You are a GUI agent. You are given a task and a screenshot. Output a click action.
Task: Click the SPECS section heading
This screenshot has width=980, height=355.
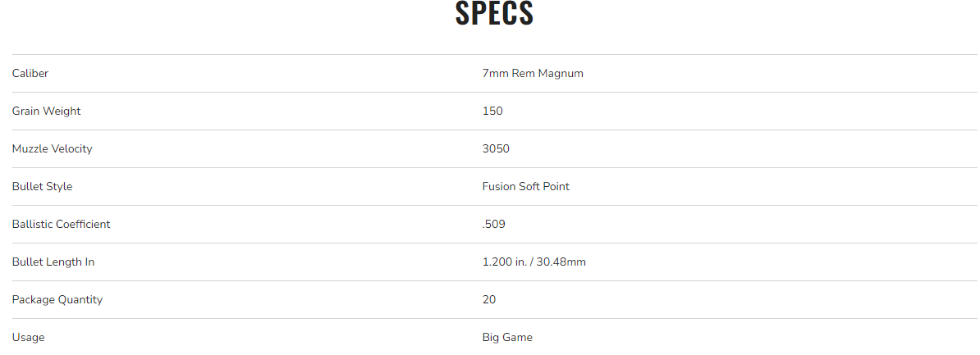(x=494, y=14)
